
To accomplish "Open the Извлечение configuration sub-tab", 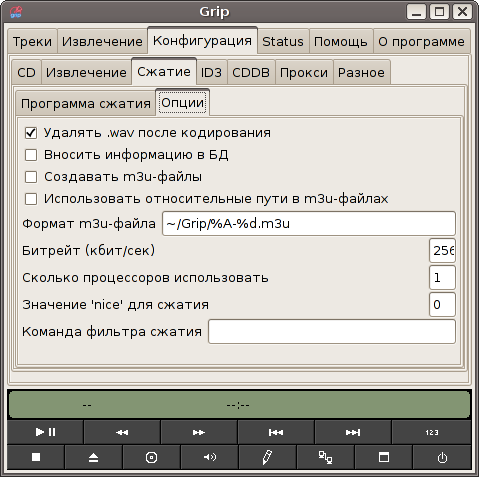I will [x=86, y=72].
